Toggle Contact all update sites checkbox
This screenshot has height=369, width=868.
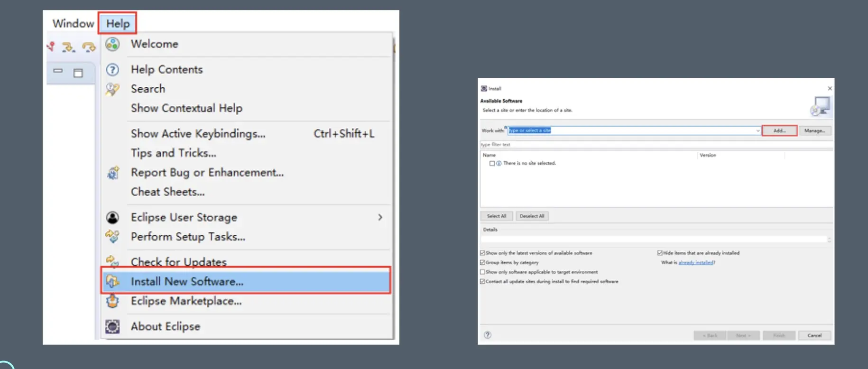482,282
